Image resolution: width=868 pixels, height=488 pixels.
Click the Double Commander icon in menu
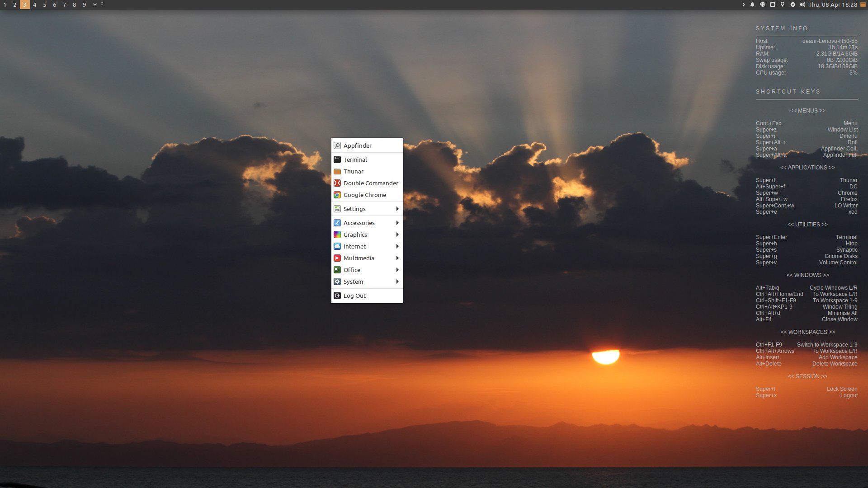pos(337,183)
